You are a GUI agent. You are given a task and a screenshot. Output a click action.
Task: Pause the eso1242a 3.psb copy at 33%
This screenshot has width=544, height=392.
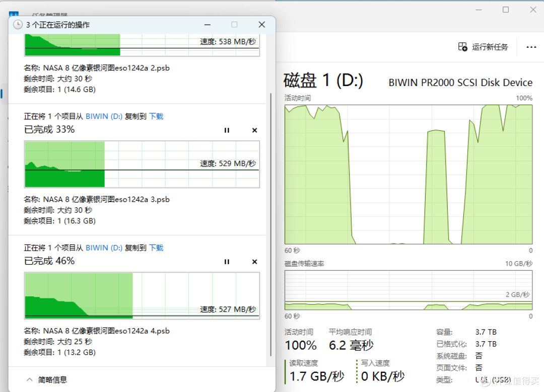click(x=227, y=130)
